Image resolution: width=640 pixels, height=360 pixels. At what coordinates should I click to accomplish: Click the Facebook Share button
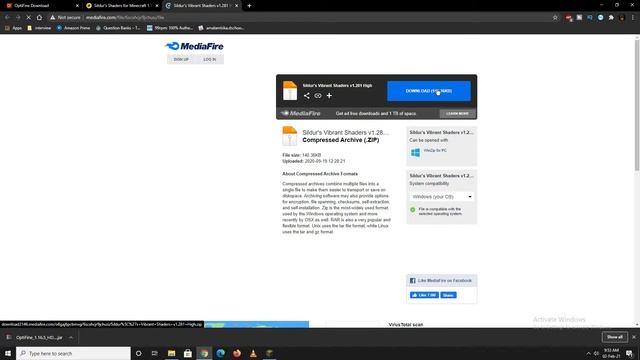pos(448,295)
